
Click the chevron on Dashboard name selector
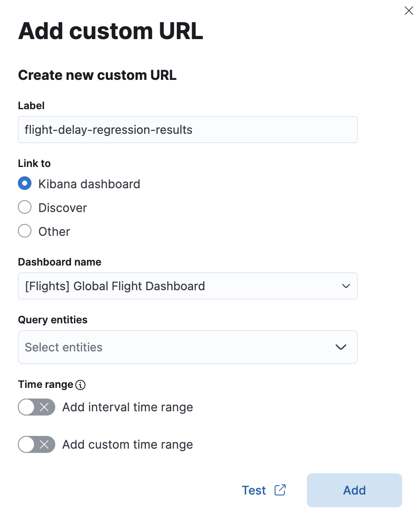(345, 286)
